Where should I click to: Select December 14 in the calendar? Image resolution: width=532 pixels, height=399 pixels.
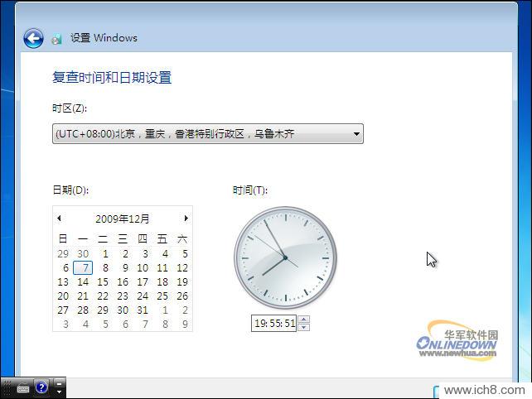tap(83, 282)
